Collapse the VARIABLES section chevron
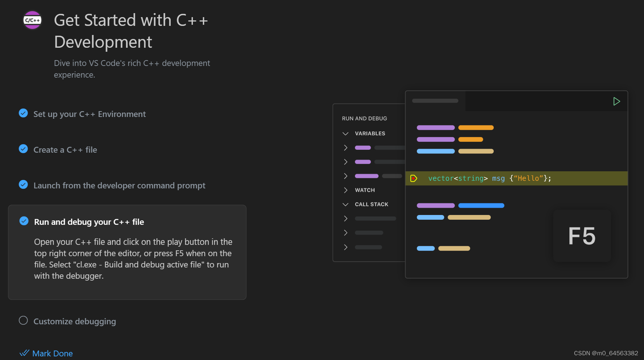644x360 pixels. (345, 134)
